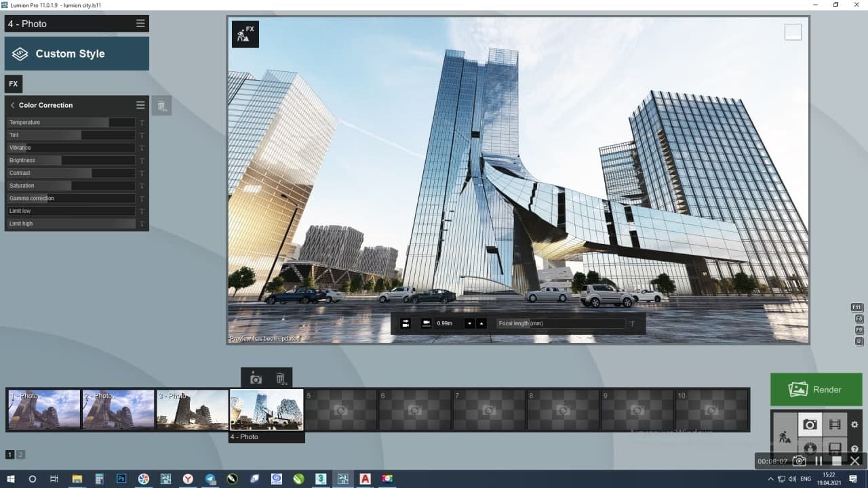Screen dimensions: 868x488
Task: Delete photo 4 trash icon above thumbnails
Action: point(280,378)
